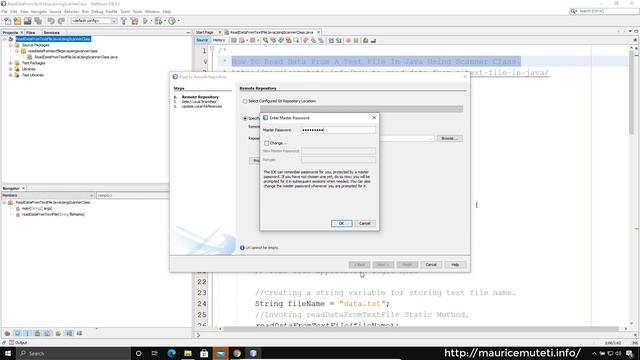The height and width of the screenshot is (360, 640).
Task: Click the NetBeans quick search field
Action: [x=604, y=11]
